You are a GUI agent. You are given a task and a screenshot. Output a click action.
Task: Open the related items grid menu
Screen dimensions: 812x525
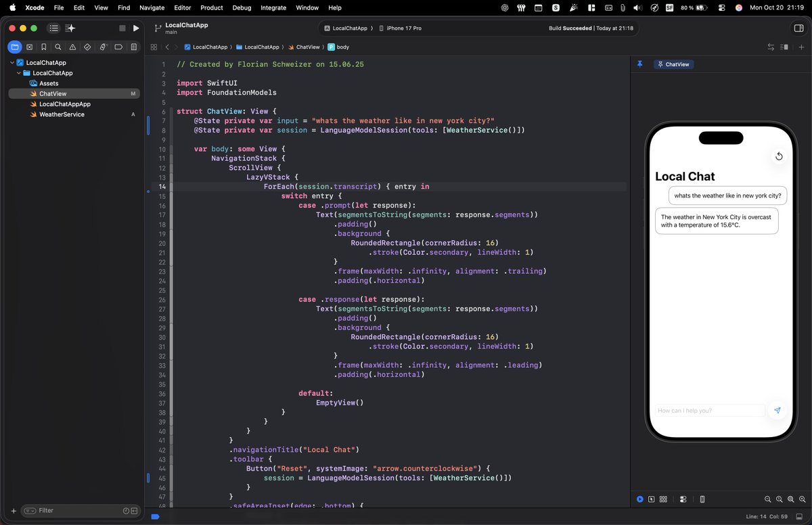[154, 47]
